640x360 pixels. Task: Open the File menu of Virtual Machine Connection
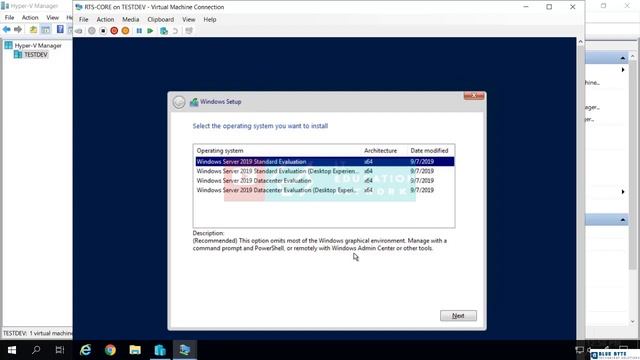83,20
